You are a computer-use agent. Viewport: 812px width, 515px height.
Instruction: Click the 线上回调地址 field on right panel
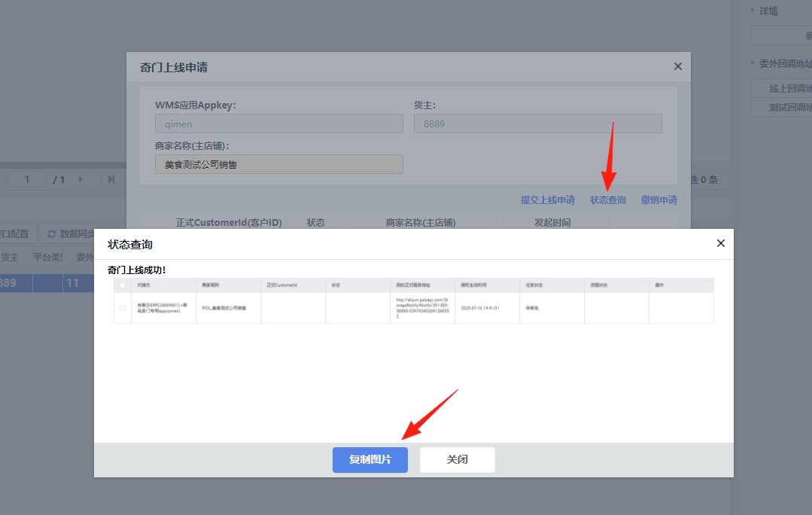point(783,88)
